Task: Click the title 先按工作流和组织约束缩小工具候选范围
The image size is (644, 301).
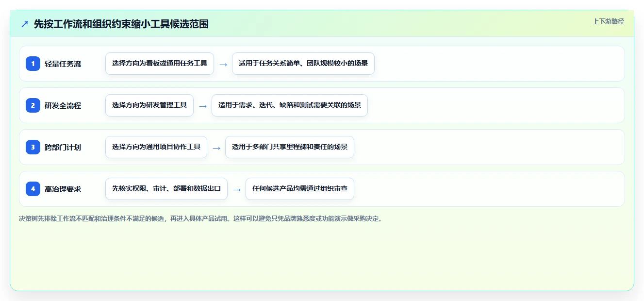Action: click(x=121, y=24)
